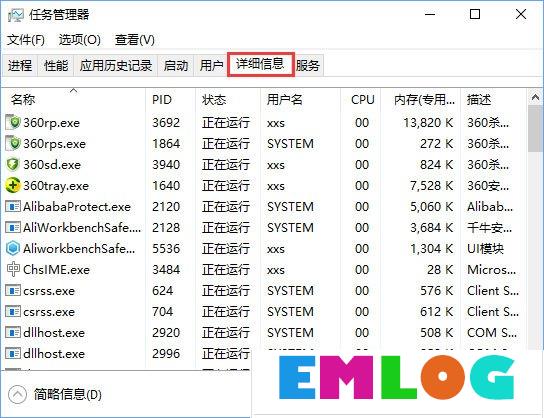The image size is (544, 418).
Task: Maximize the Task Manager window
Action: (x=475, y=15)
